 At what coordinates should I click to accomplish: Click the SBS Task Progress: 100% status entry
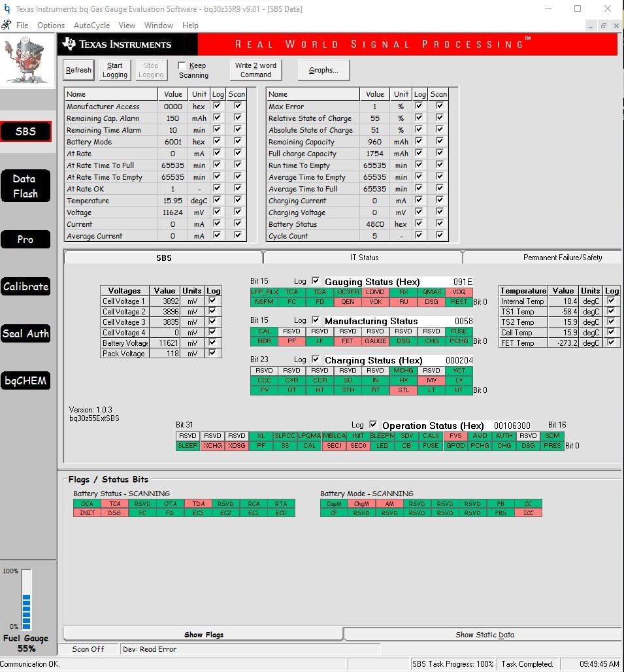[x=453, y=664]
